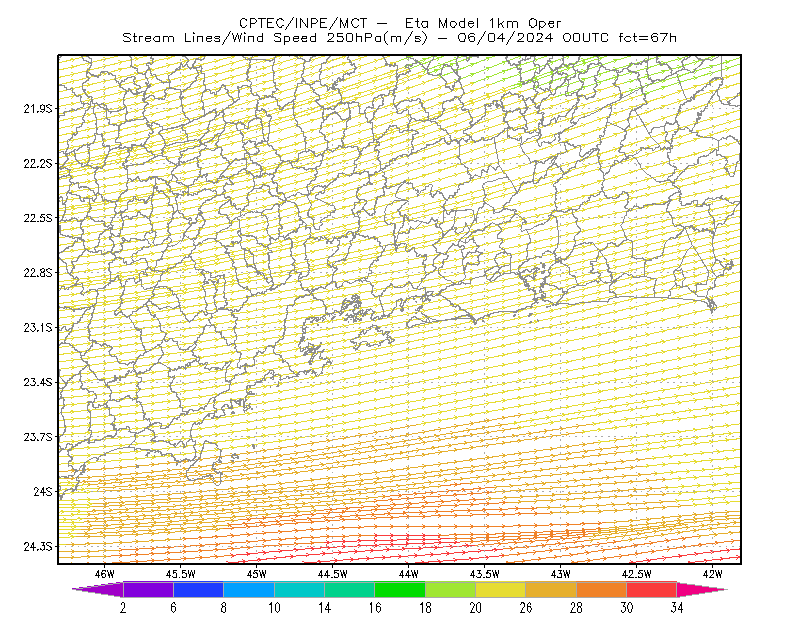Click the legend value '10'
This screenshot has width=800, height=618.
pos(274,607)
